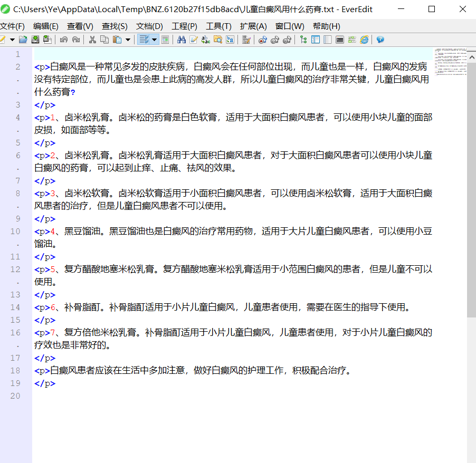Toggle the blank side pane icon
This screenshot has width=476, height=463.
[x=328, y=40]
